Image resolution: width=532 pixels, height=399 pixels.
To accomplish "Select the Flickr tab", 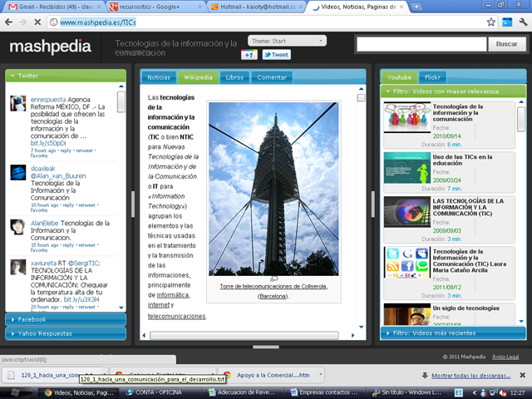I will point(432,77).
